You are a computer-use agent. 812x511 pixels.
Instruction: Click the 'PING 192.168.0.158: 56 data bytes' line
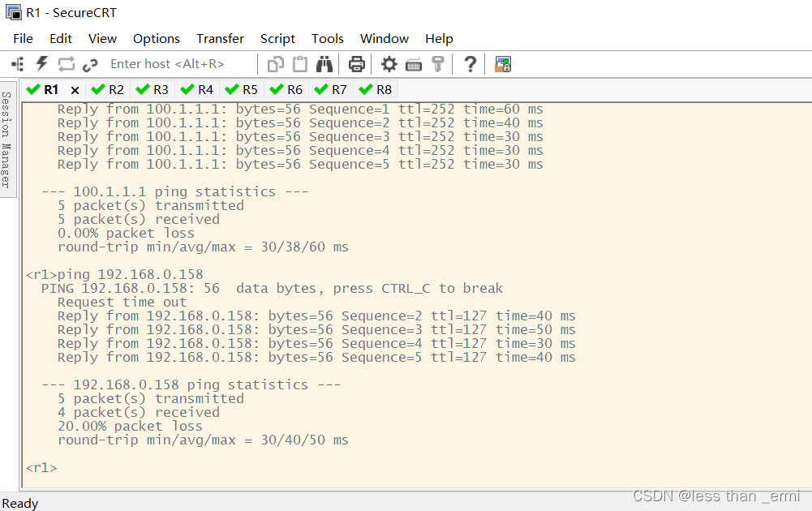272,289
